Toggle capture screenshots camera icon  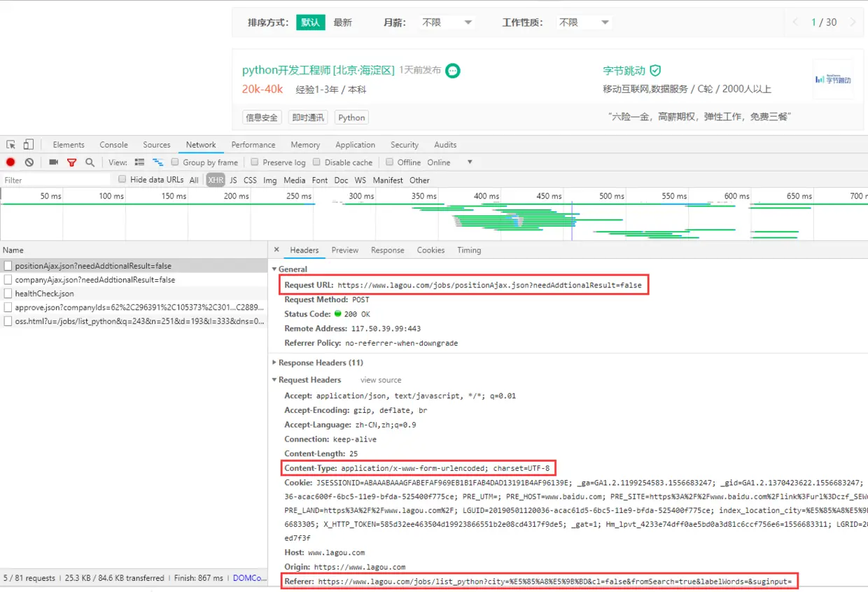coord(53,162)
